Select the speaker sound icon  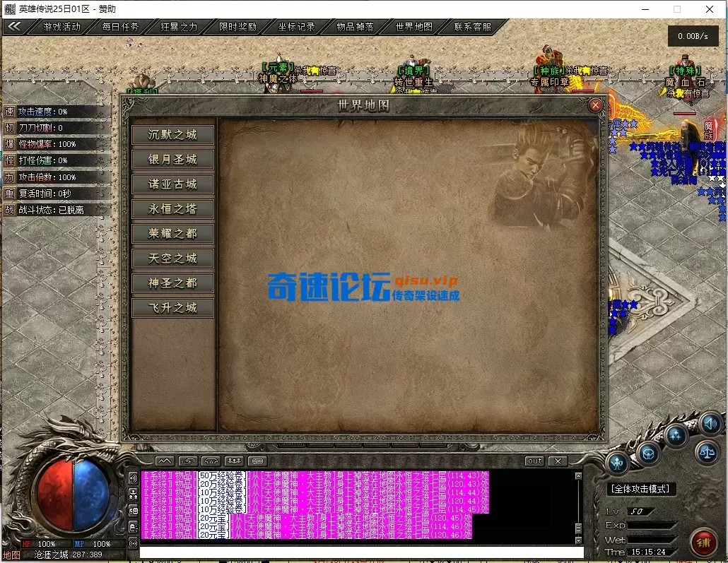tap(710, 424)
